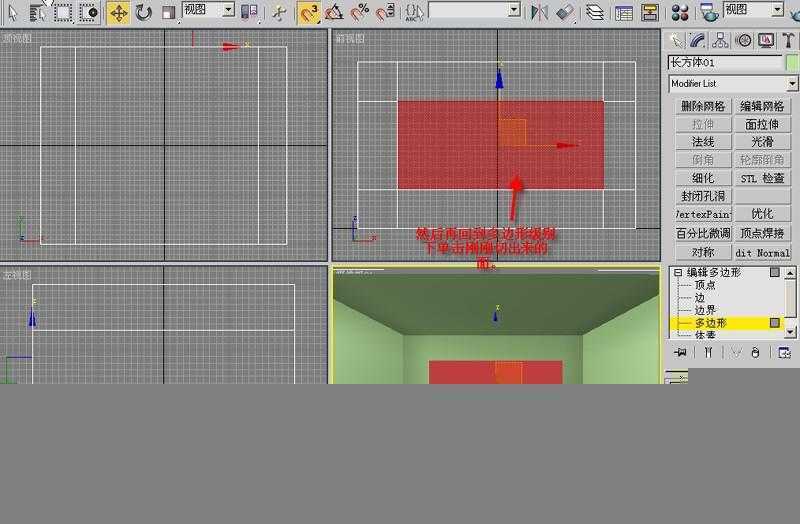Open the Material Editor
The width and height of the screenshot is (800, 524).
[x=680, y=12]
